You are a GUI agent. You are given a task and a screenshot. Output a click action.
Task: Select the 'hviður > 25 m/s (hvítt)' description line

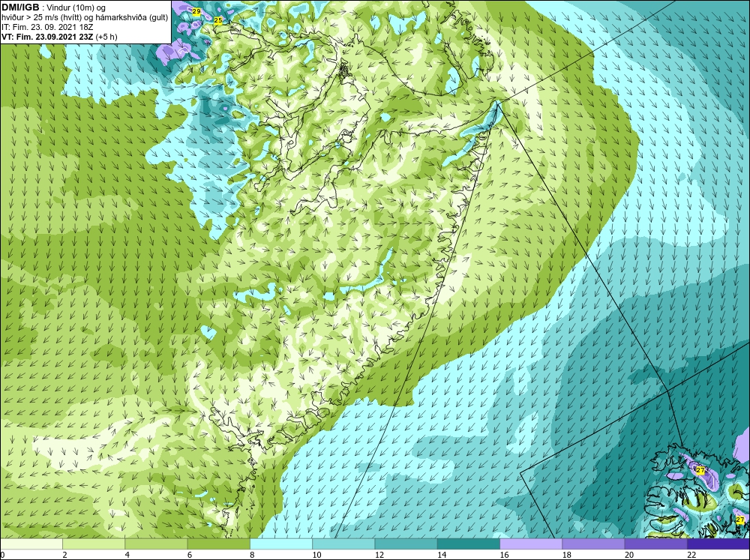click(85, 17)
